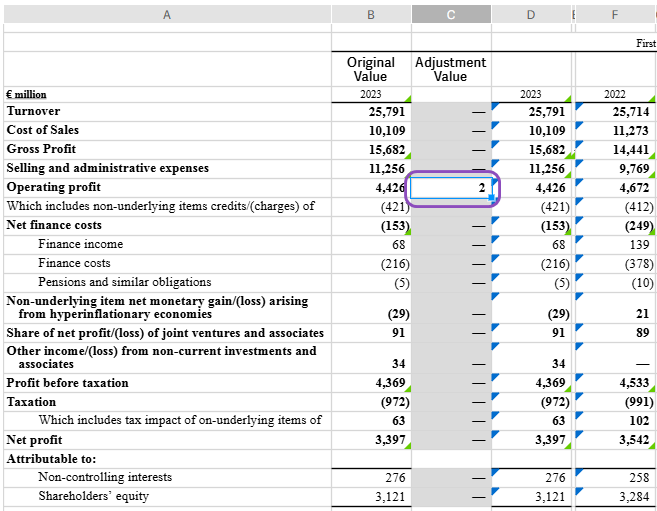657x511 pixels.
Task: Click Operating profit adjustment cell containing 2
Action: (x=451, y=188)
